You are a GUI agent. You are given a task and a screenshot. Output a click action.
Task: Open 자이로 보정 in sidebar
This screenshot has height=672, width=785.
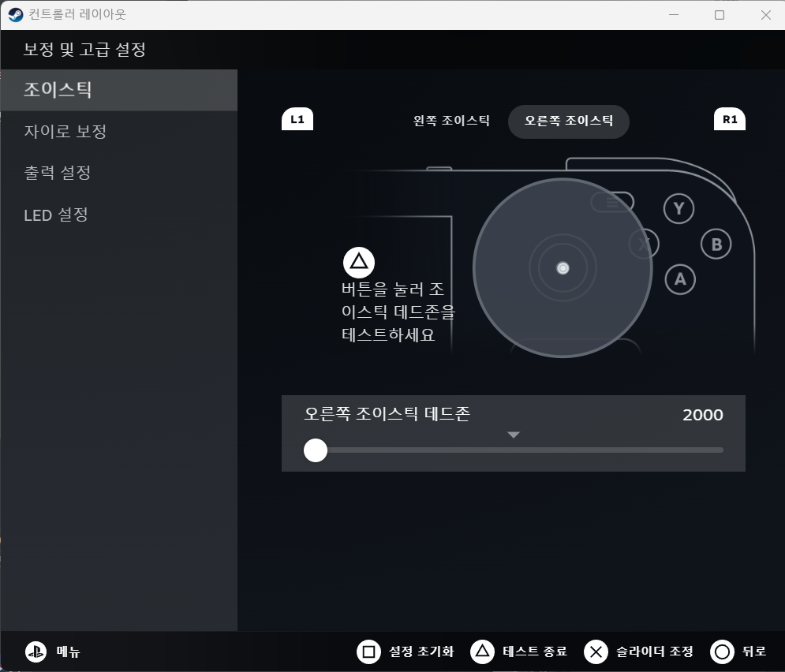click(x=65, y=132)
